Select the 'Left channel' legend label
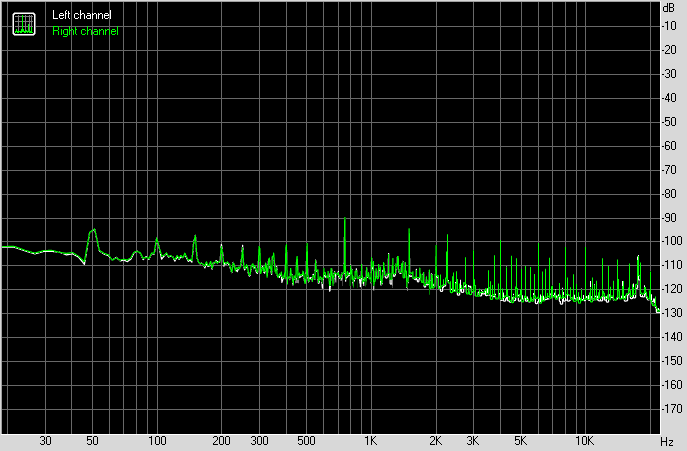The height and width of the screenshot is (451, 687). pos(81,15)
